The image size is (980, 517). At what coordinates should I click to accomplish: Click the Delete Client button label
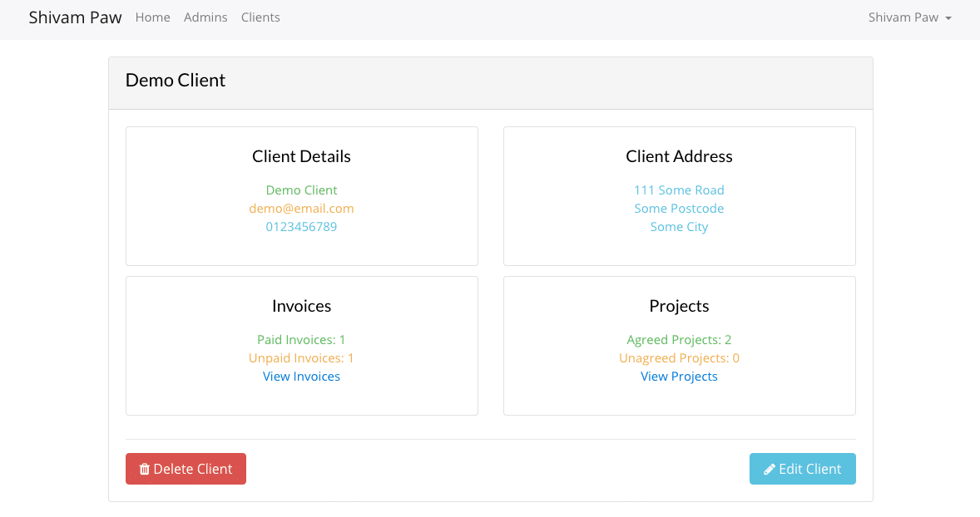click(x=192, y=469)
